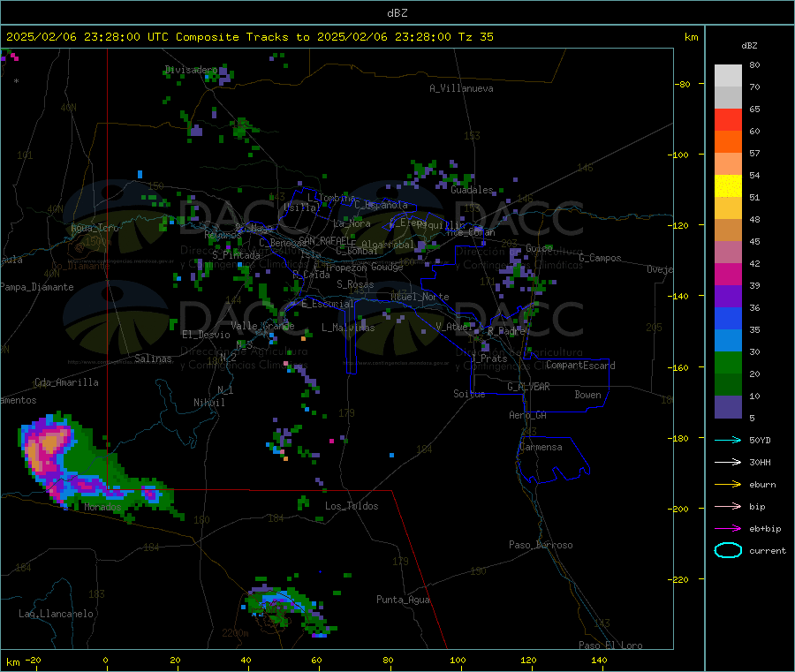
Task: Click the 'Nihuil' place label
Action: (208, 403)
